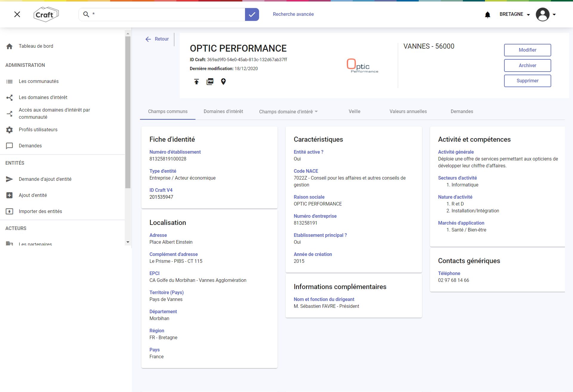Screen dimensions: 573x392
Task: Click the Installation/Intégration list entry
Action: point(475,211)
